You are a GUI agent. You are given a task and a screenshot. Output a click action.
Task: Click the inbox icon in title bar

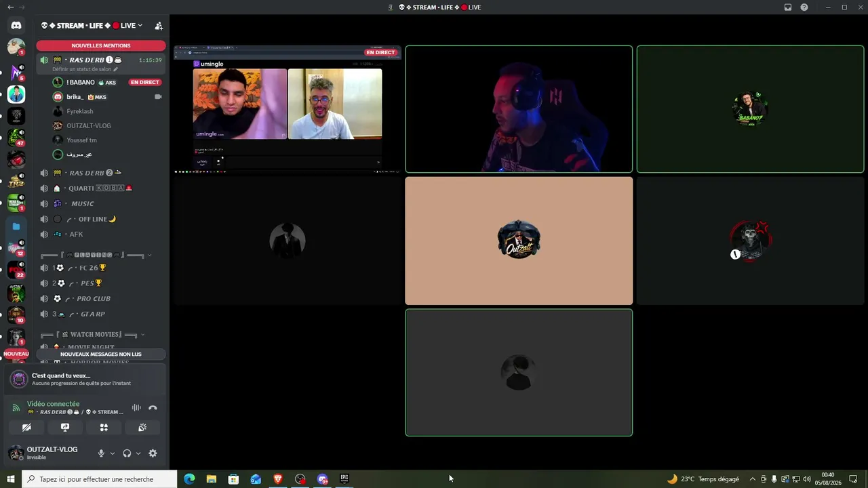point(788,7)
